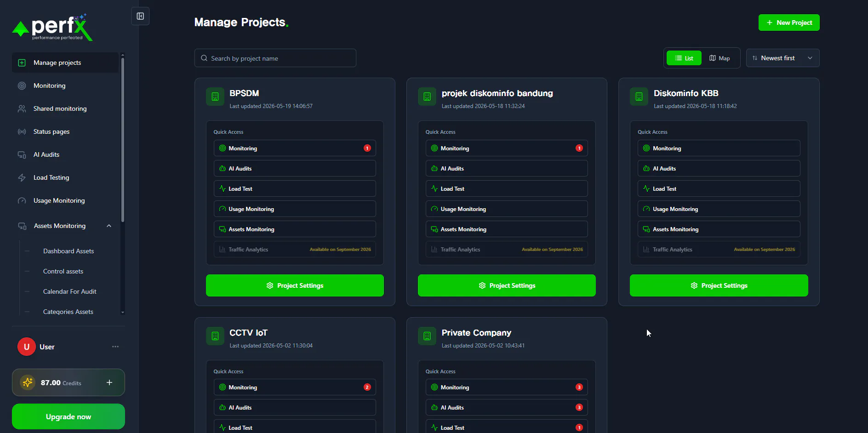The image size is (868, 433).
Task: Open Private Company Load Test quick access
Action: (507, 427)
